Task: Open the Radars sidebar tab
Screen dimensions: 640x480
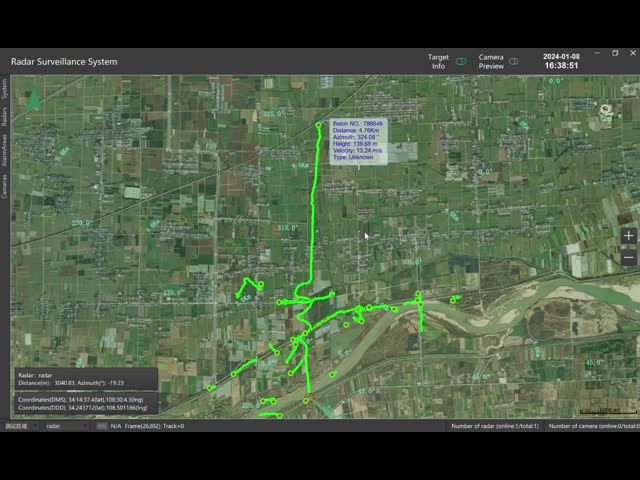Action: (x=4, y=116)
